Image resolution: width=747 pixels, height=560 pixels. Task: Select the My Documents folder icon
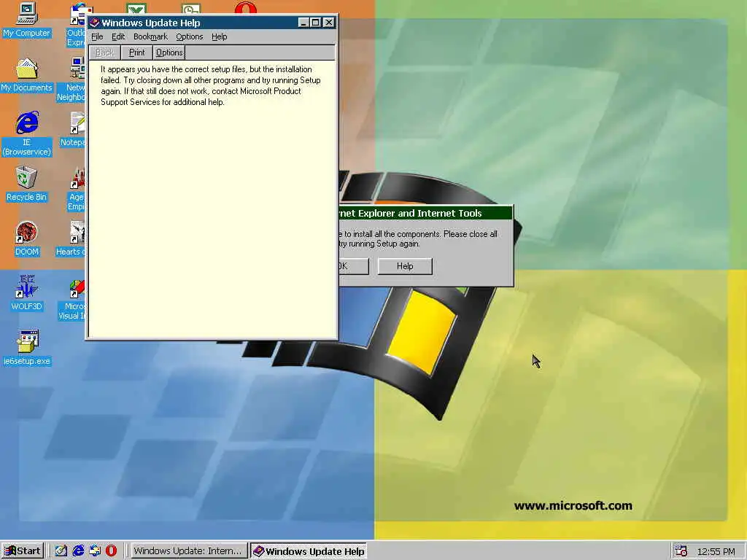pyautogui.click(x=27, y=75)
